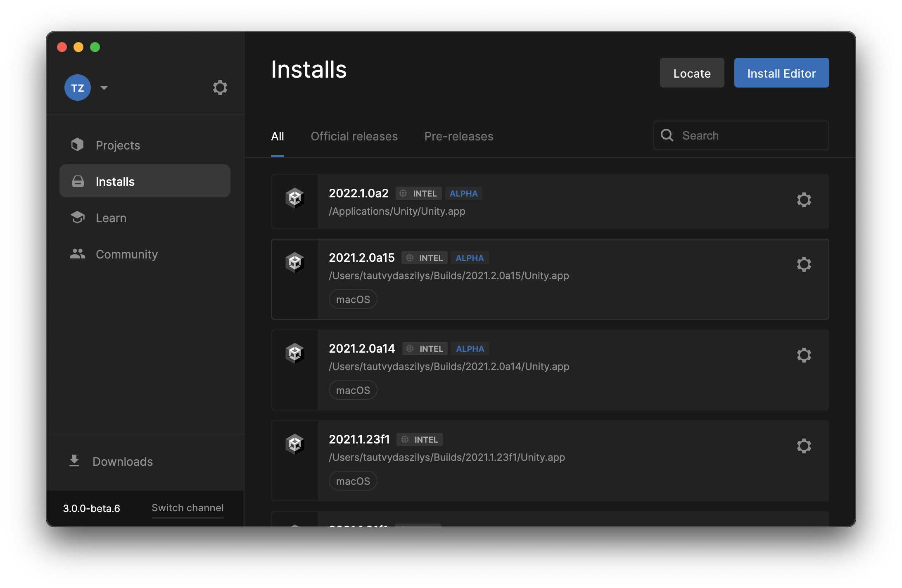
Task: Select Installs in sidebar
Action: pyautogui.click(x=145, y=181)
